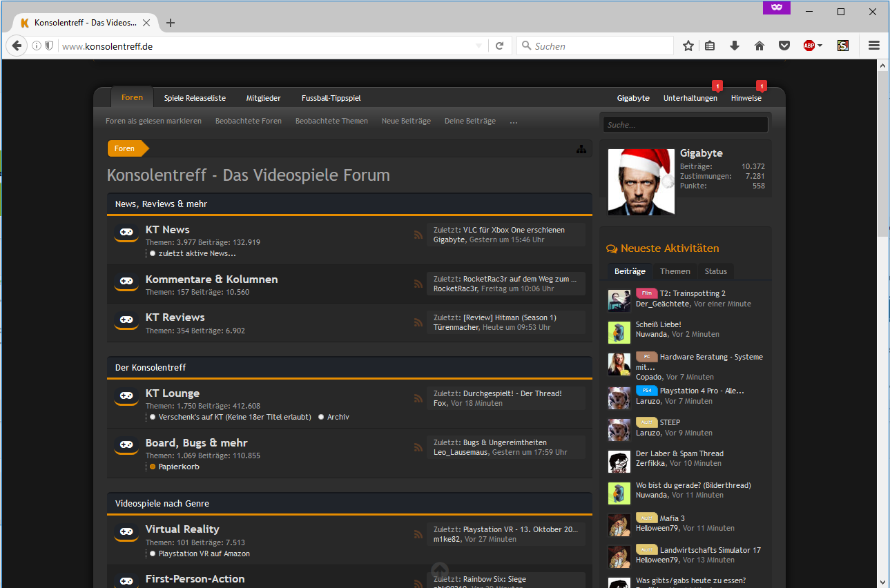The image size is (890, 588).
Task: Open the Spiele Releaseliste tab
Action: pos(195,98)
